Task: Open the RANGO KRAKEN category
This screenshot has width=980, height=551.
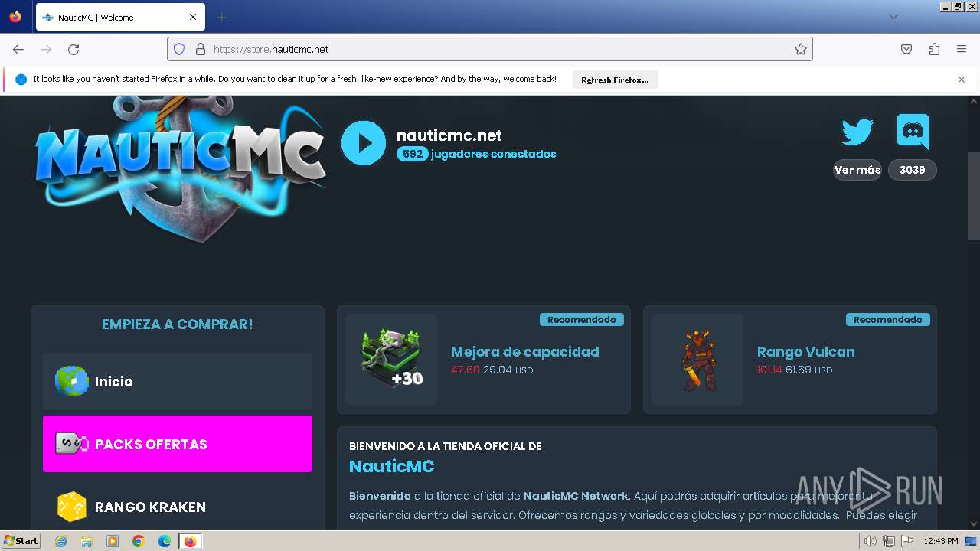Action: 178,506
